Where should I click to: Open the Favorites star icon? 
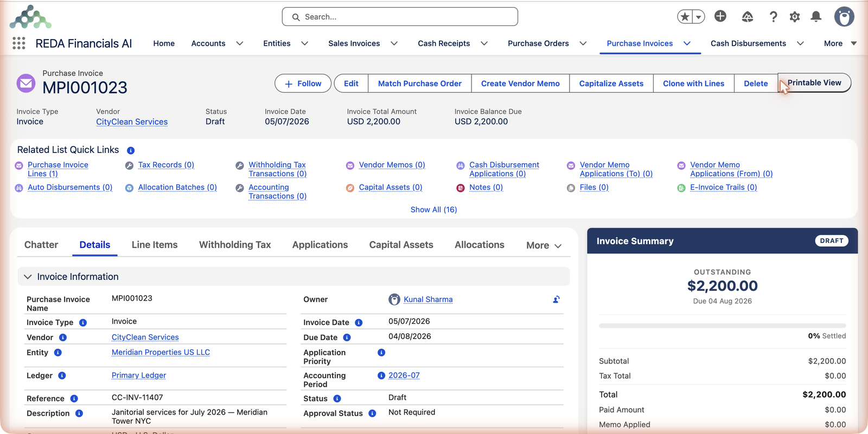[x=685, y=17]
